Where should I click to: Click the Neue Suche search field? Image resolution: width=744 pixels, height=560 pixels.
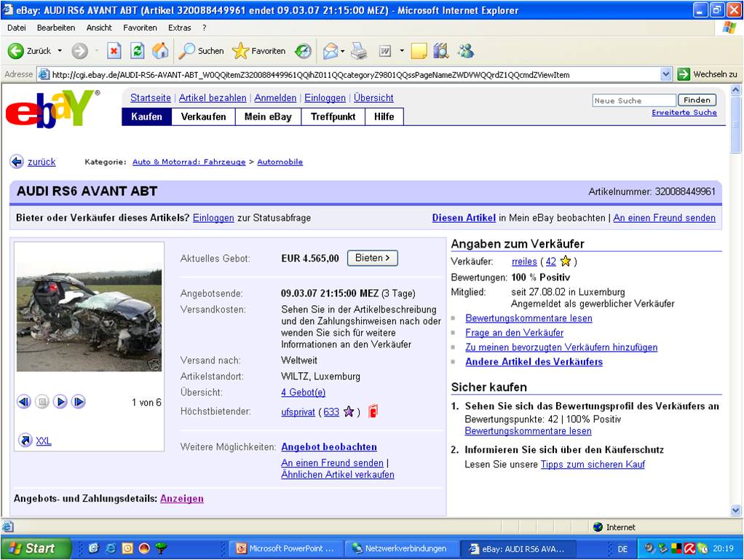[634, 100]
